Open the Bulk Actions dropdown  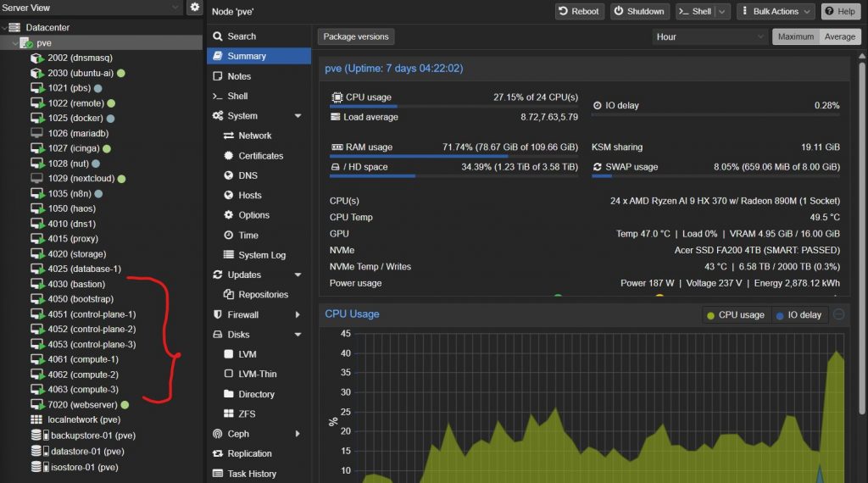[776, 12]
